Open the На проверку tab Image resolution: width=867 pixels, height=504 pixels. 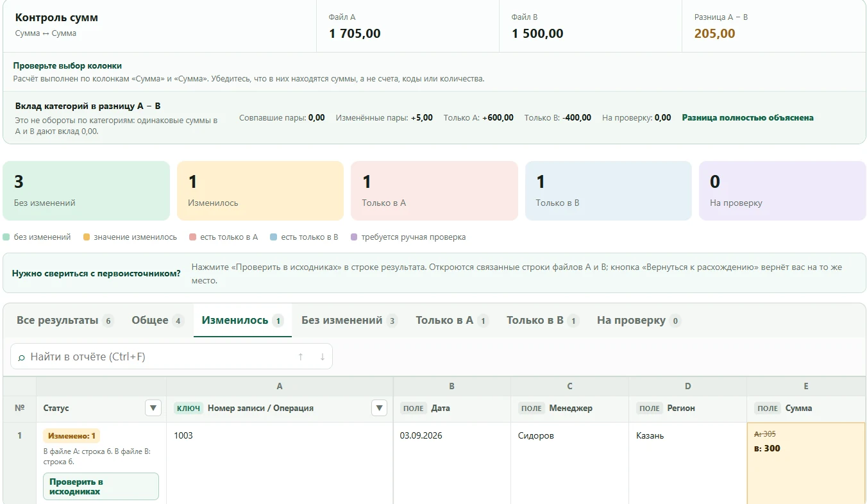click(639, 320)
